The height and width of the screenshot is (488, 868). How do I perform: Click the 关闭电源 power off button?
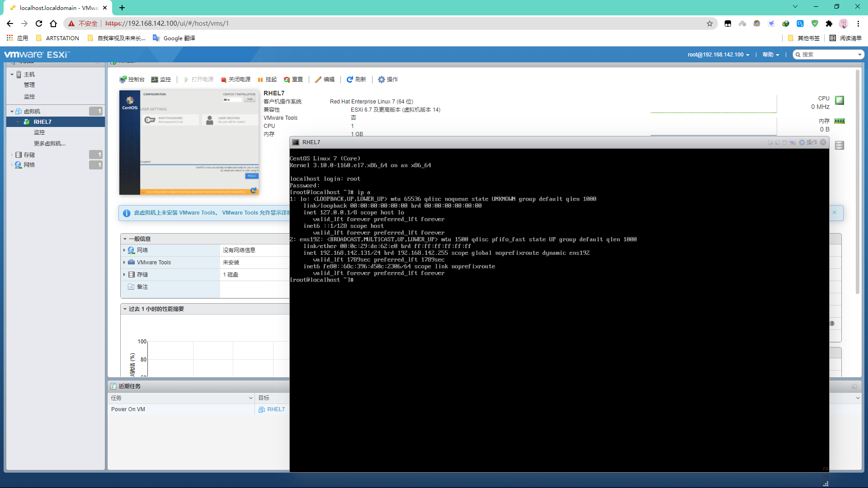[x=236, y=80]
